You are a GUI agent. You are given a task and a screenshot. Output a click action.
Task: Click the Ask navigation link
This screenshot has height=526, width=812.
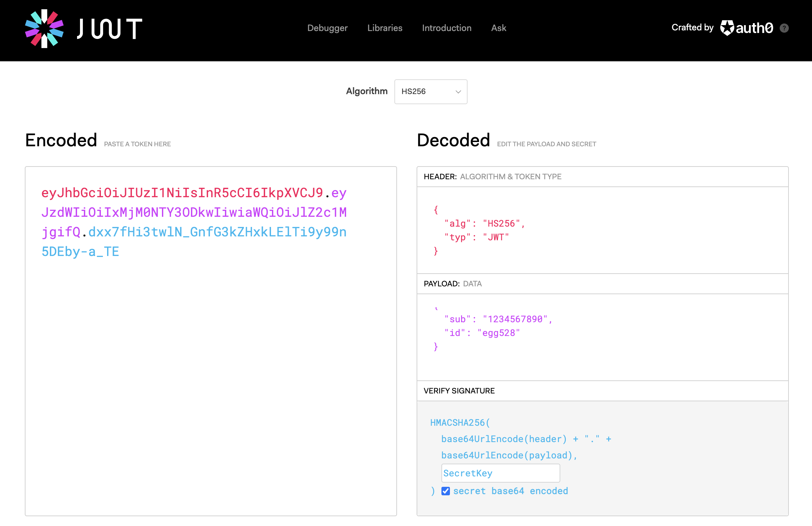pyautogui.click(x=498, y=28)
